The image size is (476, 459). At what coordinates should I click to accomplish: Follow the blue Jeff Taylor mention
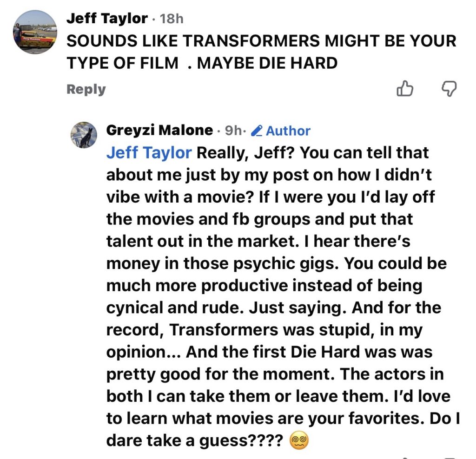tap(149, 153)
